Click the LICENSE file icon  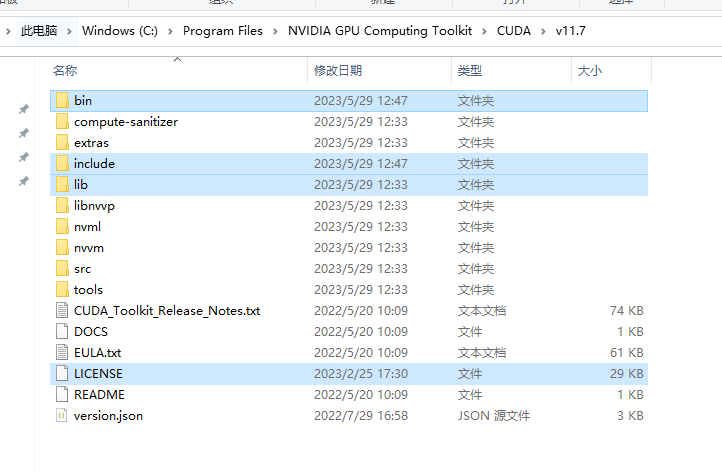(62, 373)
